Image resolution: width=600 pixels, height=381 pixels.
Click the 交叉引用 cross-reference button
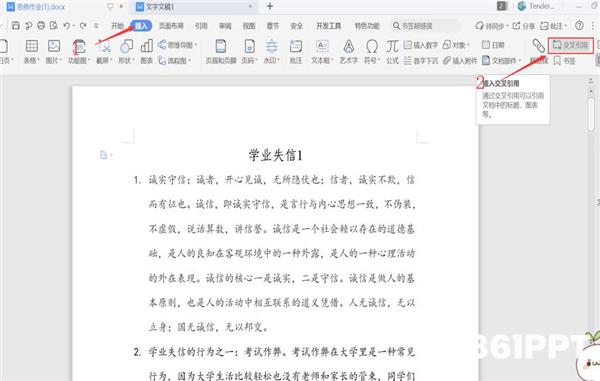(571, 45)
